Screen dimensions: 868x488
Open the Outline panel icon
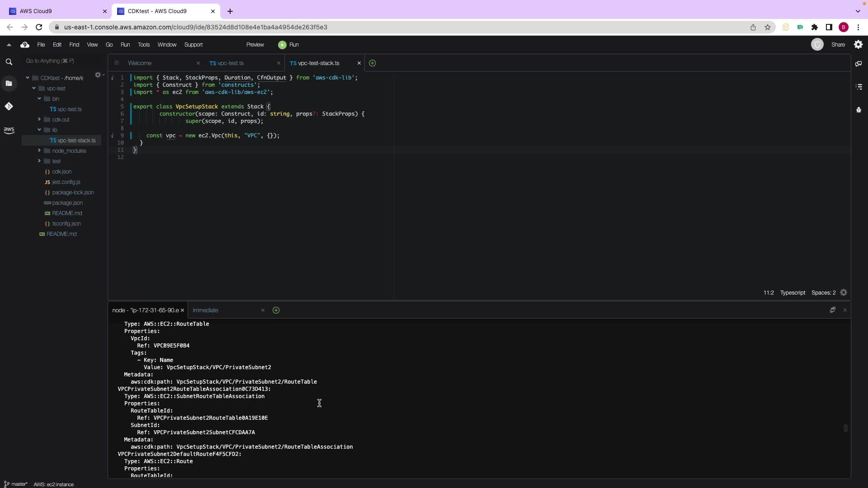[x=859, y=87]
